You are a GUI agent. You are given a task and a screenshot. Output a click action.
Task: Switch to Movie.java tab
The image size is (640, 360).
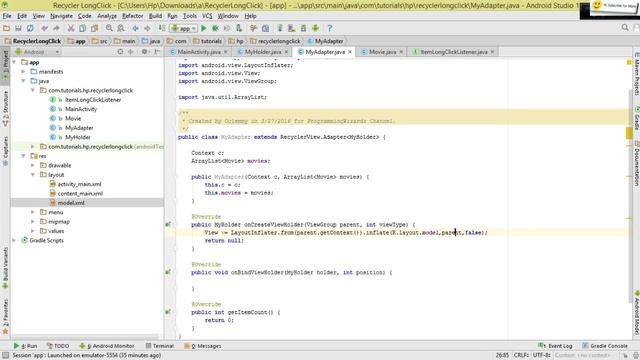tap(382, 52)
